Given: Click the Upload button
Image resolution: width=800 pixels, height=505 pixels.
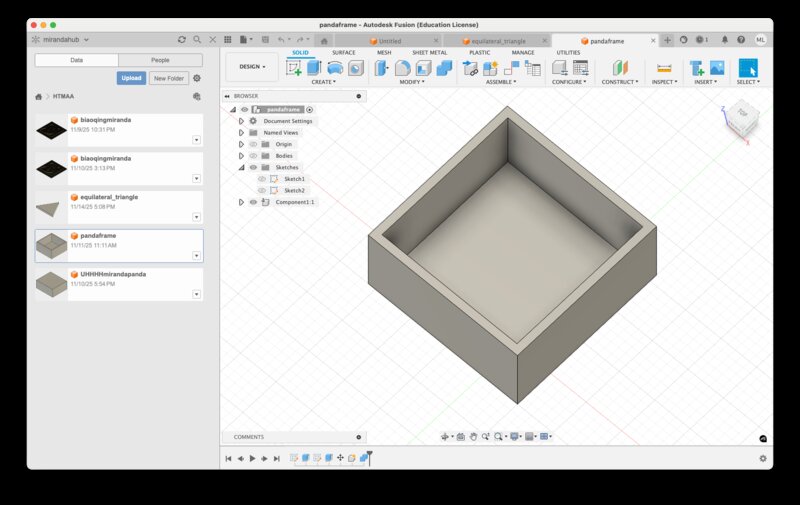Looking at the screenshot, I should [x=131, y=78].
